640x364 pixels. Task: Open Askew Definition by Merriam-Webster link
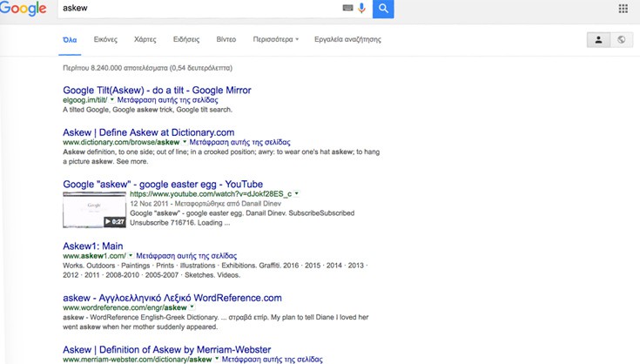(166, 349)
